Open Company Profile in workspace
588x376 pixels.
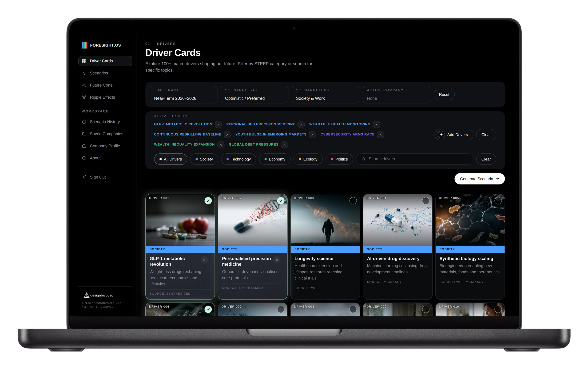pos(105,146)
